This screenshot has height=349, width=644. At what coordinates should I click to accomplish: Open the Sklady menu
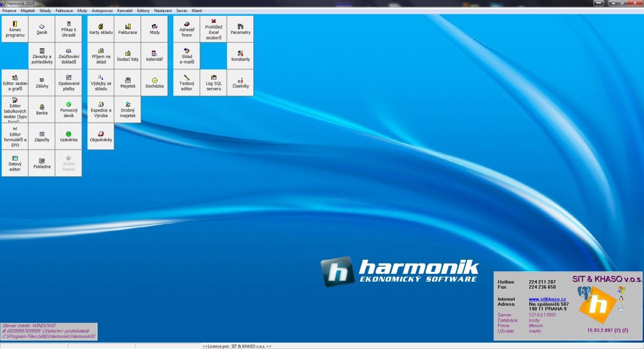tap(46, 10)
